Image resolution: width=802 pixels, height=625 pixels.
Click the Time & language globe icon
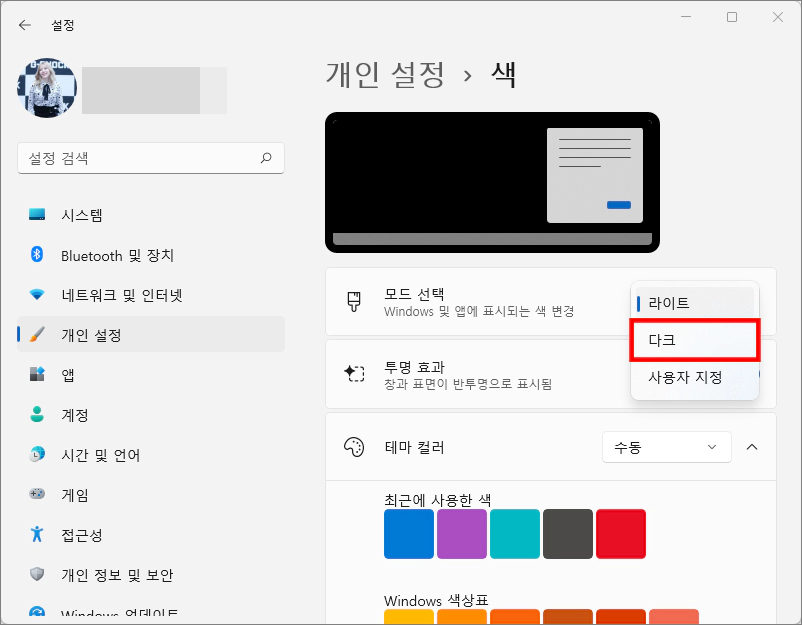pyautogui.click(x=37, y=454)
